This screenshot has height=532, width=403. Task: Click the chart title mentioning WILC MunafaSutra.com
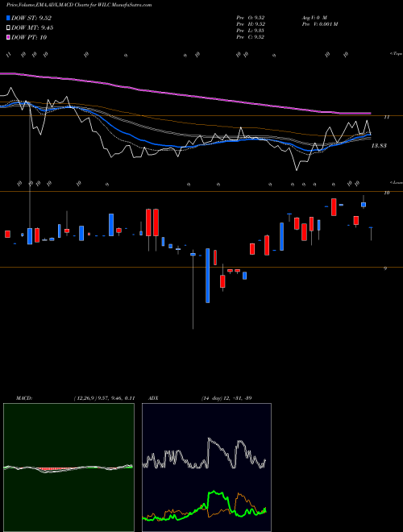click(79, 5)
